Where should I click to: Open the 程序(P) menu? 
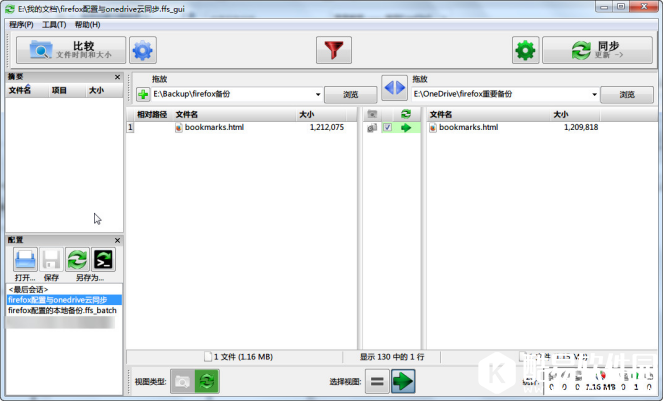[21, 24]
